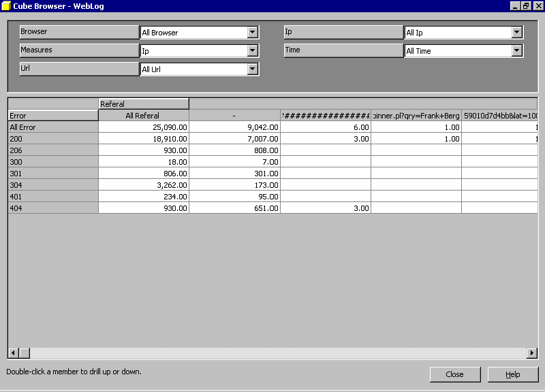Click the All Referal column header

(x=143, y=116)
